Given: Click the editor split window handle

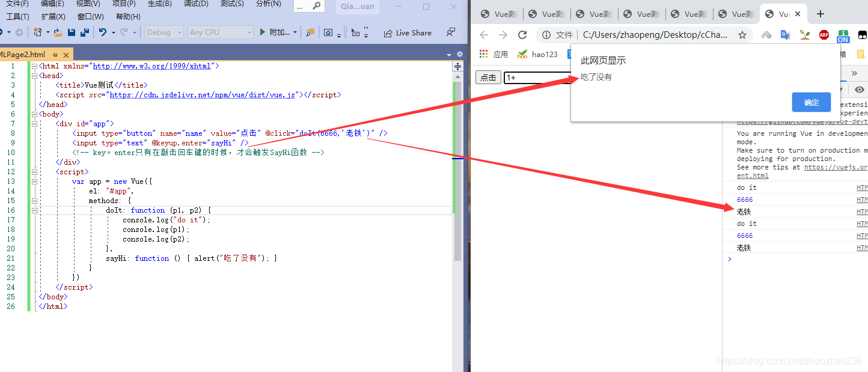Looking at the screenshot, I should (458, 66).
